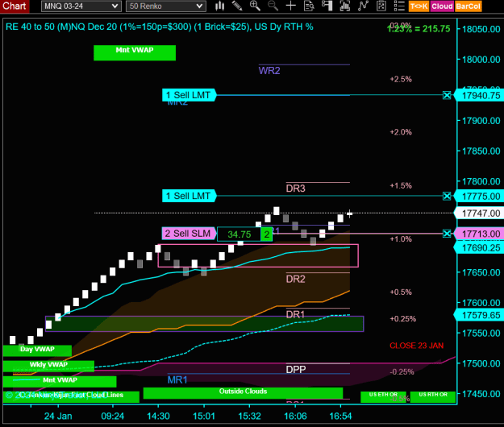The height and width of the screenshot is (427, 504).
Task: Click the +1.0% level label
Action: point(401,239)
